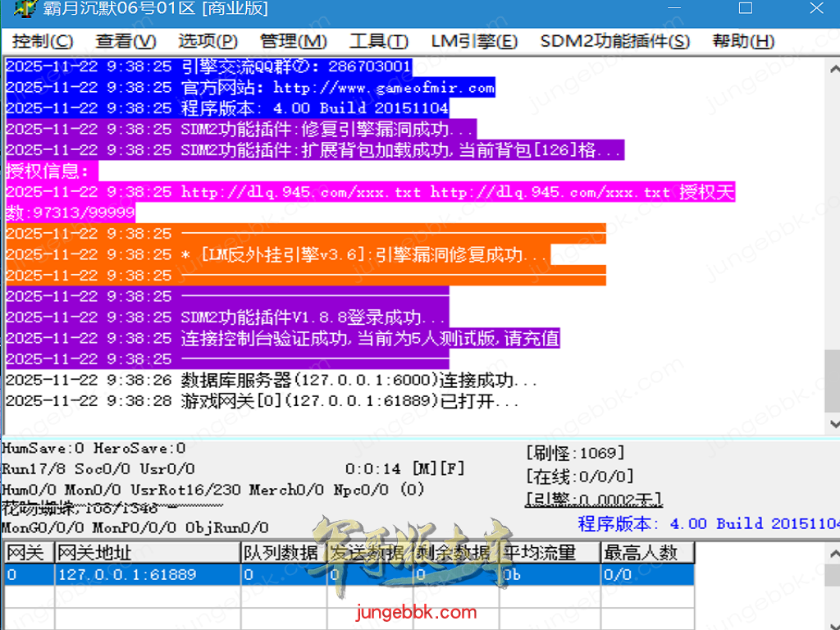Image resolution: width=840 pixels, height=630 pixels.
Task: Select the gateway row 127.0.0.1:61889
Action: pos(127,574)
